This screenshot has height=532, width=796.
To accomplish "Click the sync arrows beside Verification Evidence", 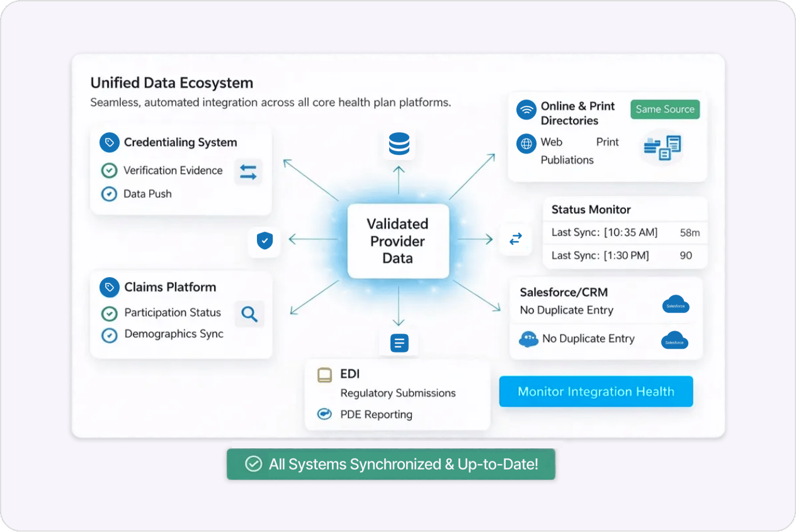I will coord(248,171).
